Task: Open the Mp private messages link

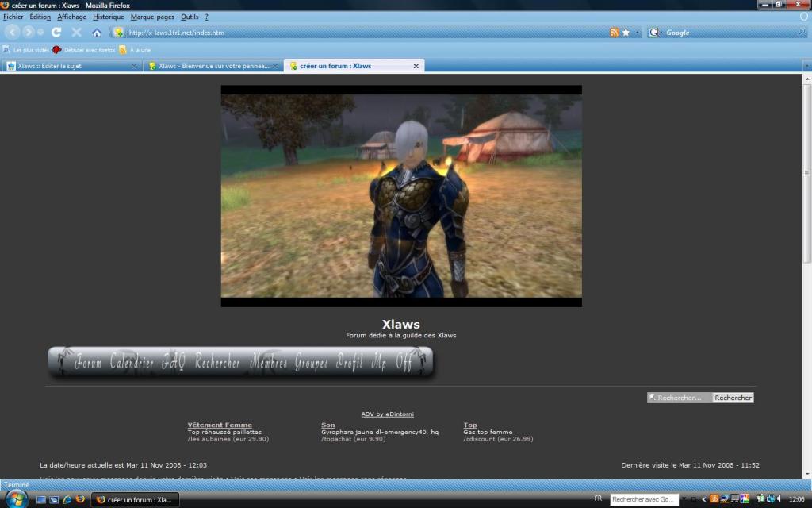Action: 378,362
